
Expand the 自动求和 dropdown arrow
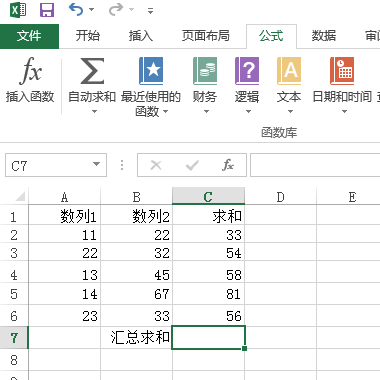(x=94, y=111)
